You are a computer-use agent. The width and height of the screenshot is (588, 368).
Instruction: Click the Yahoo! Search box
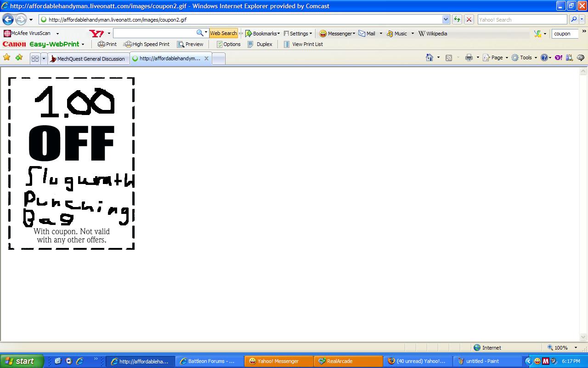(522, 20)
